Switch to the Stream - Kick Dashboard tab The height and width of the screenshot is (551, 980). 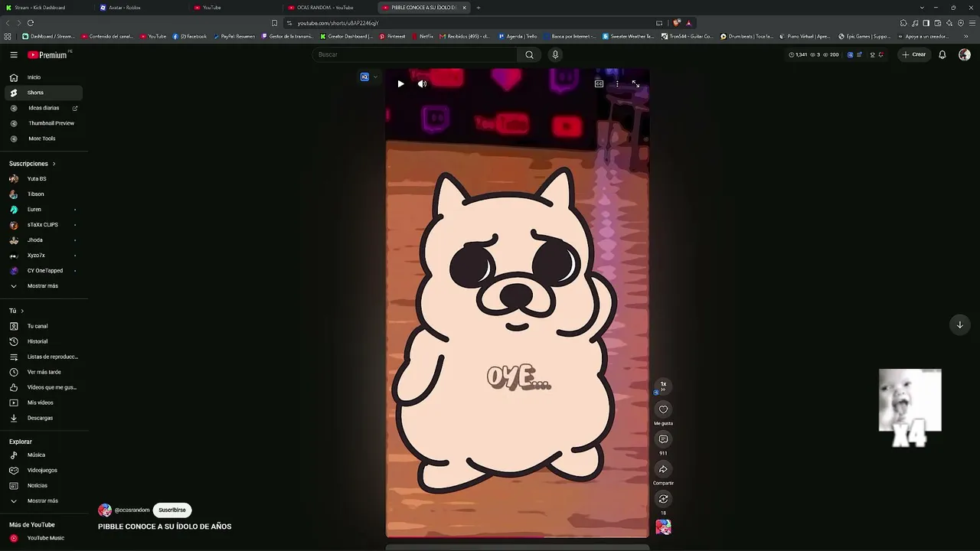pyautogui.click(x=46, y=8)
